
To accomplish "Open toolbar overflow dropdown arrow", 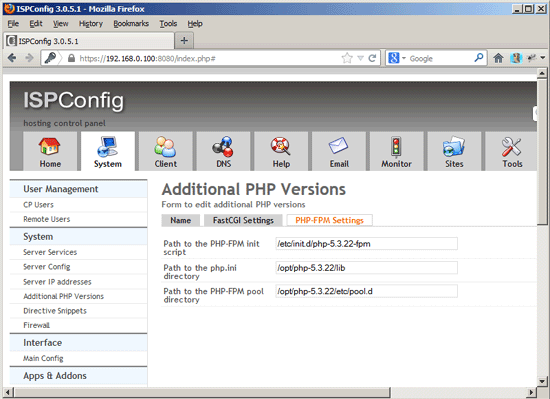I will (x=543, y=58).
